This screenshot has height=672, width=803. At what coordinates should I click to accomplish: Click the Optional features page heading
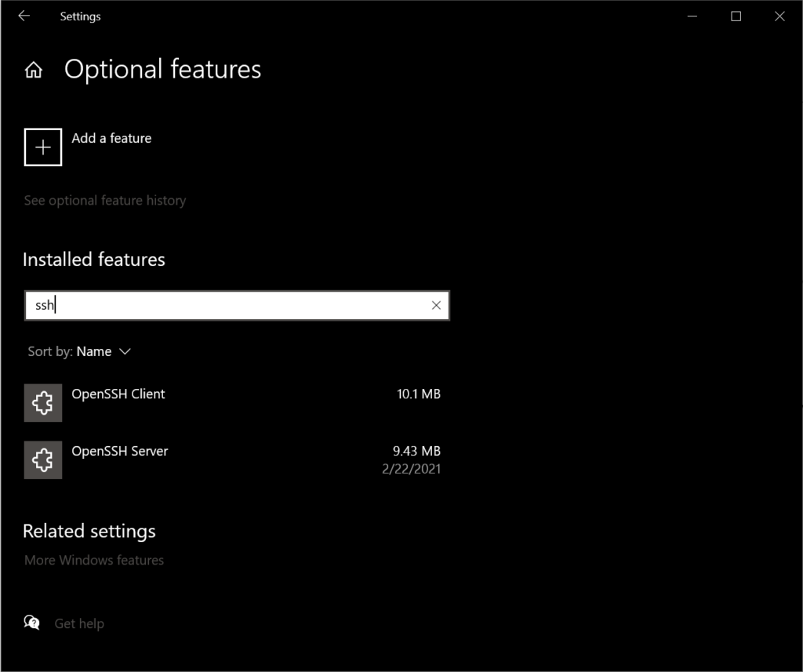pos(163,69)
